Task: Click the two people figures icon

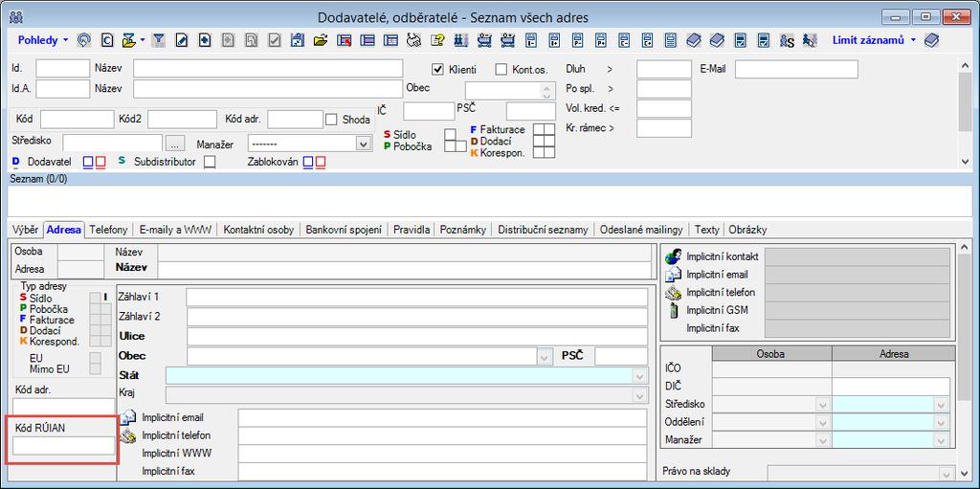Action: [x=460, y=40]
